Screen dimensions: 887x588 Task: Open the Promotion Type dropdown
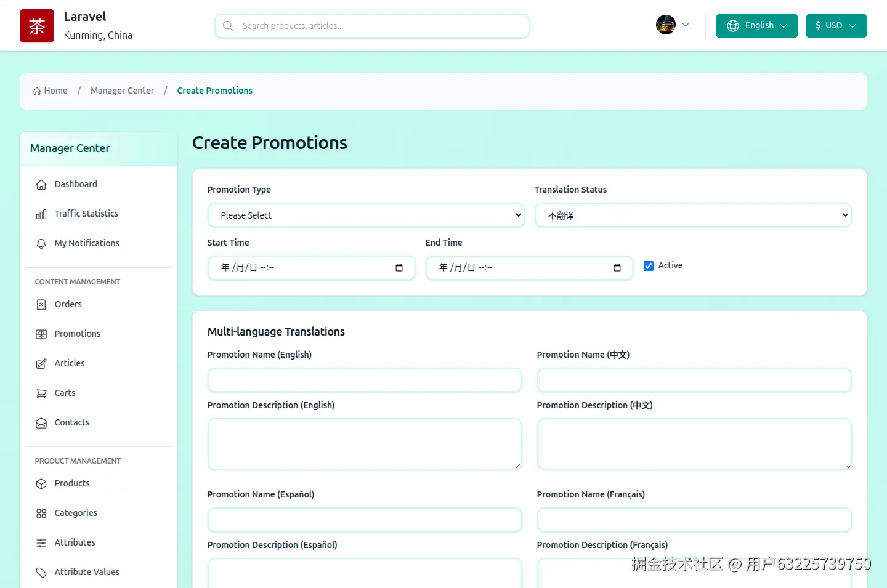[x=366, y=215]
